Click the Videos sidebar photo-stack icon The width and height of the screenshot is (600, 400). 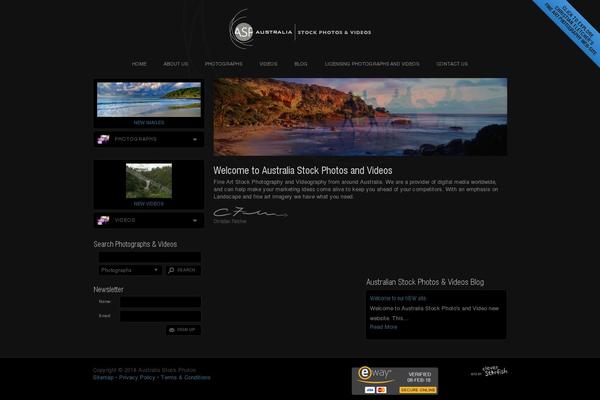(x=103, y=220)
